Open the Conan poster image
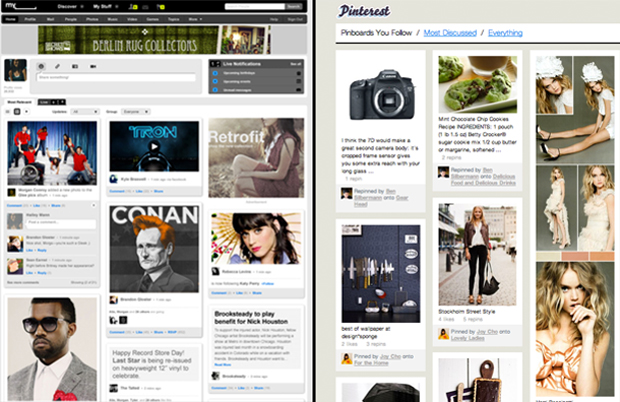620x402 pixels. [x=154, y=249]
